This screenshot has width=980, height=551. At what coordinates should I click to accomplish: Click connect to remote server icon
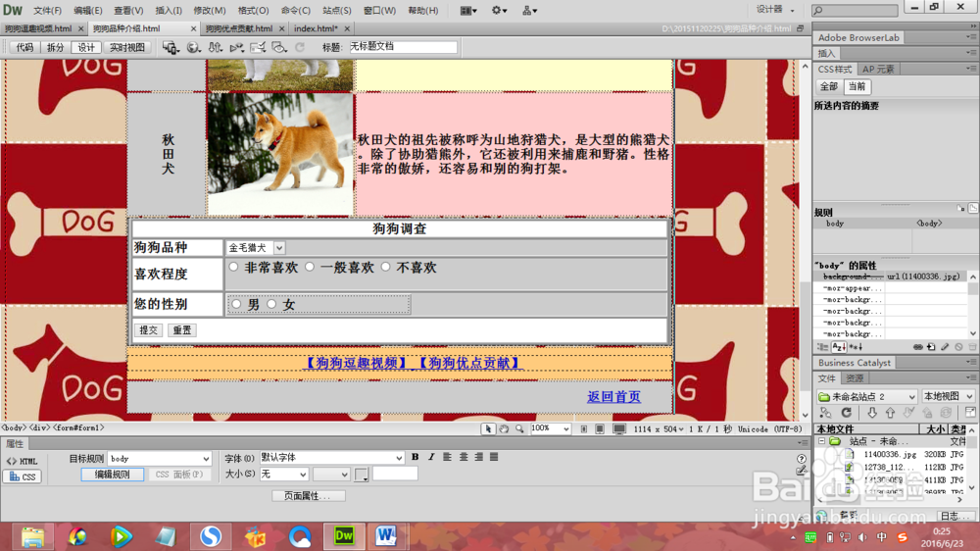point(825,413)
